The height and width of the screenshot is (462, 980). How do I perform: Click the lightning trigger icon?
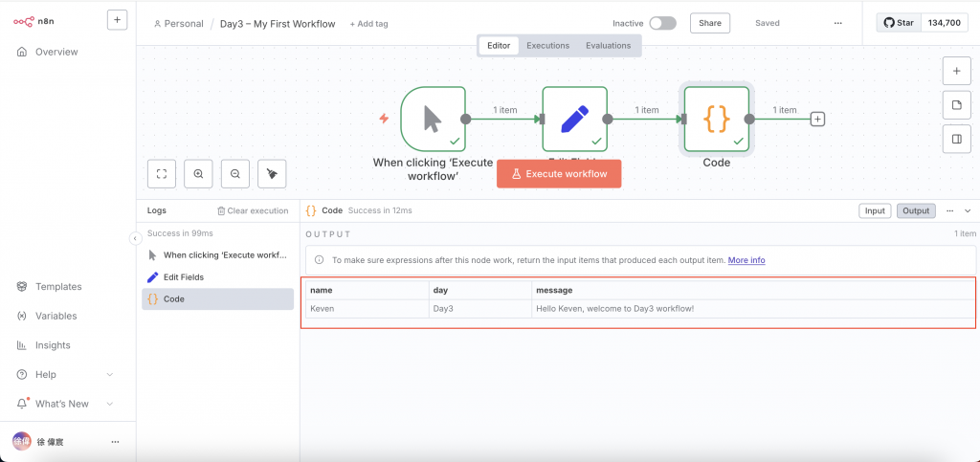pyautogui.click(x=385, y=119)
